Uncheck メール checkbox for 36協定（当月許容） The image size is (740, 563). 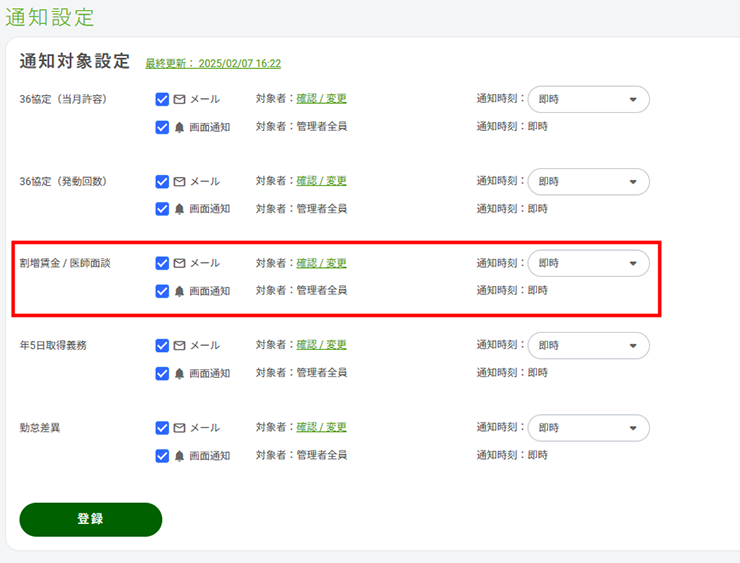162,99
